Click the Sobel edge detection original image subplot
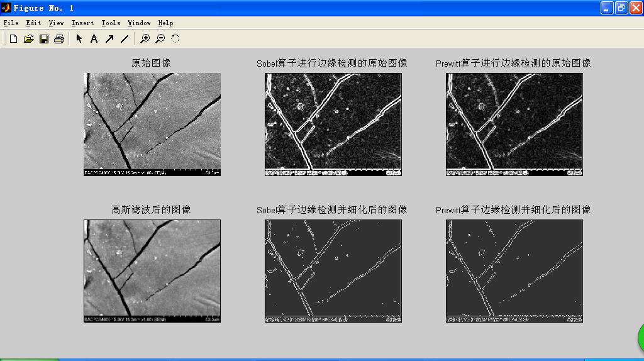Screen dimensions: 644x361 pyautogui.click(x=333, y=125)
